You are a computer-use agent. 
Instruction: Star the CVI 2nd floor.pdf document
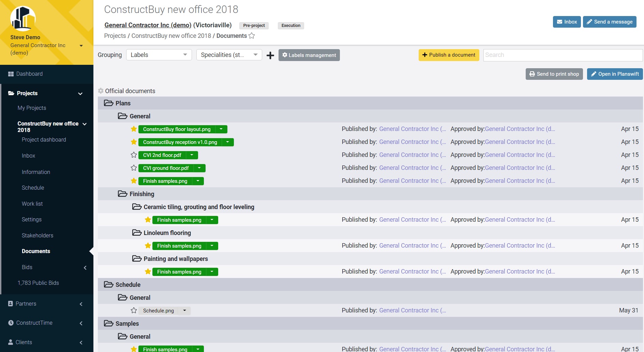pyautogui.click(x=134, y=155)
